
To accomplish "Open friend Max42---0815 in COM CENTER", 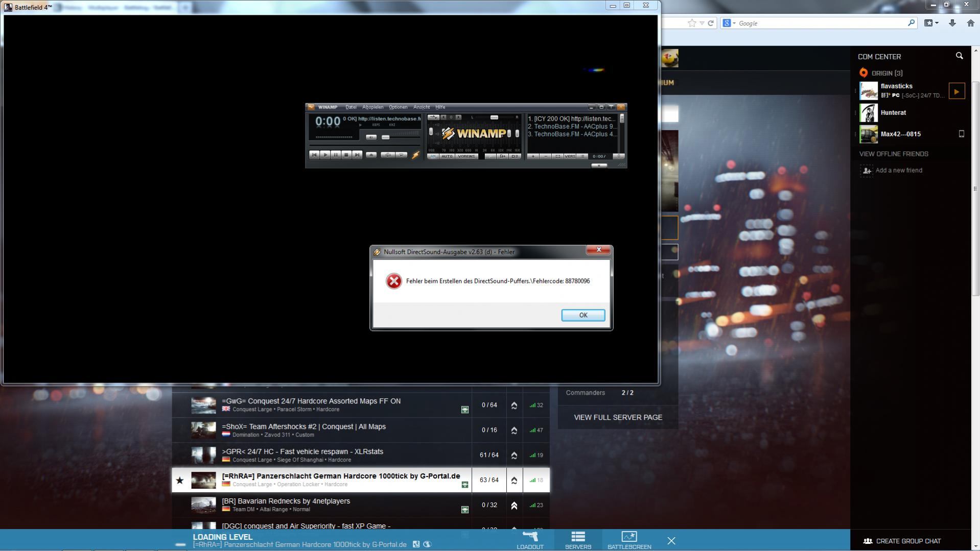I will (900, 134).
